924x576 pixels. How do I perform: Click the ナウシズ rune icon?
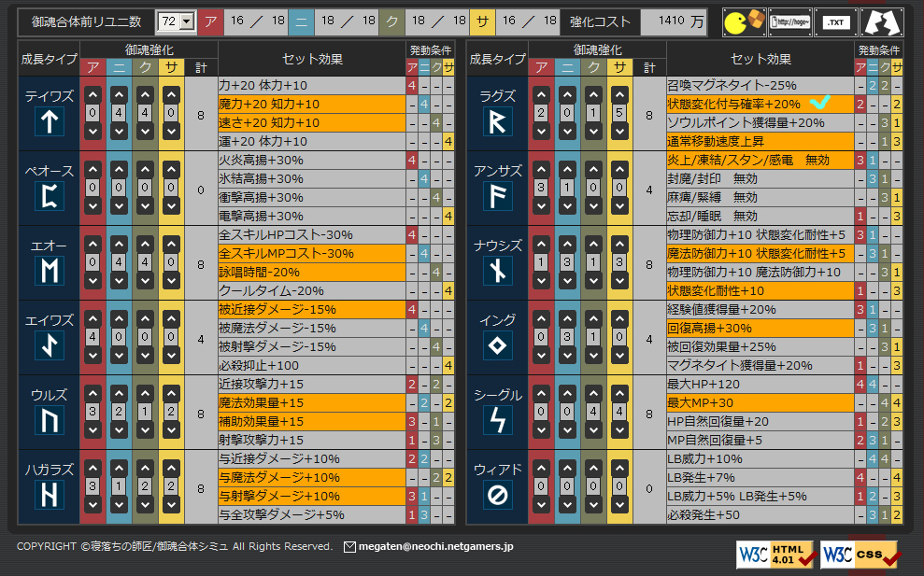coord(497,271)
